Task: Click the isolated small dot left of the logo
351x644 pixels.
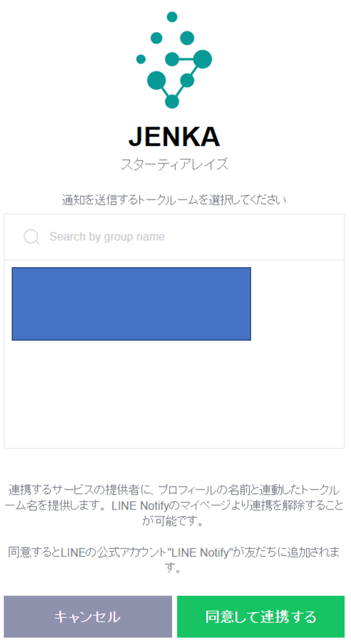Action: 141,59
